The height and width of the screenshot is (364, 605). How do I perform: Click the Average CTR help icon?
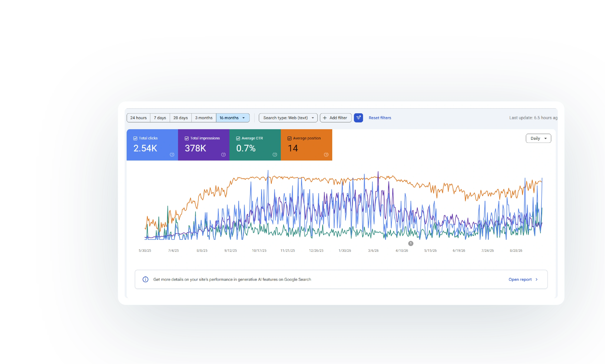[x=275, y=154]
